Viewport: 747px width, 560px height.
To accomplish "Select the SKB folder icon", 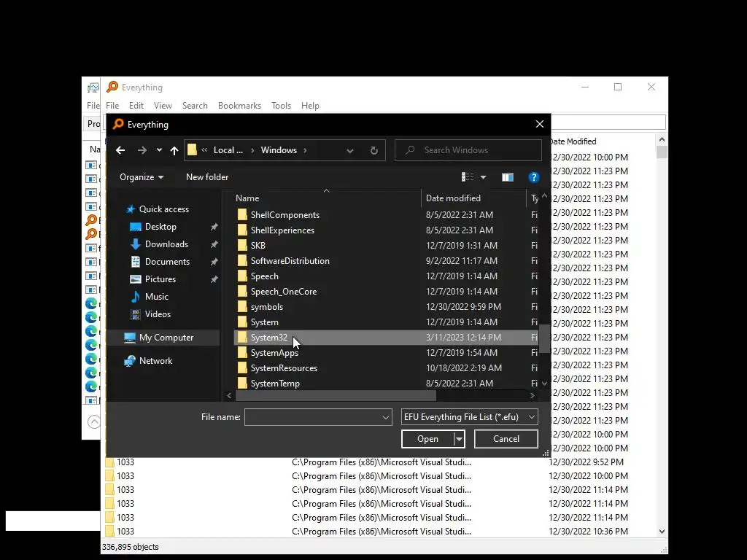I will tap(242, 245).
